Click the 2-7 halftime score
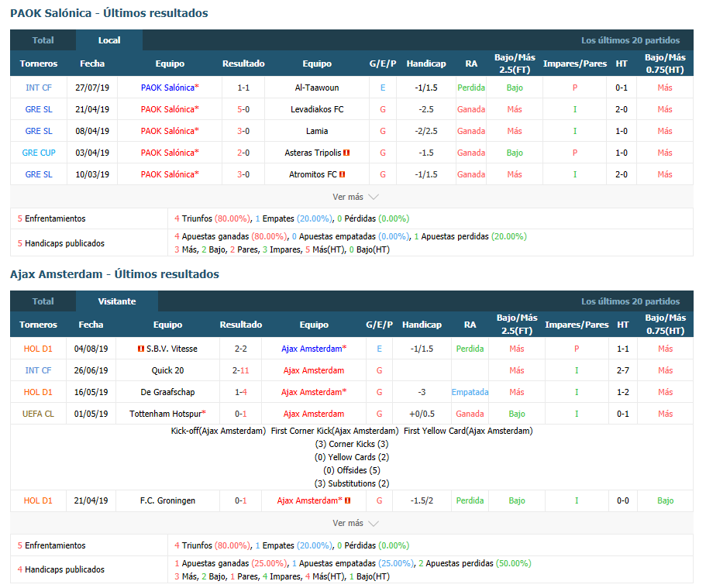 (x=623, y=370)
